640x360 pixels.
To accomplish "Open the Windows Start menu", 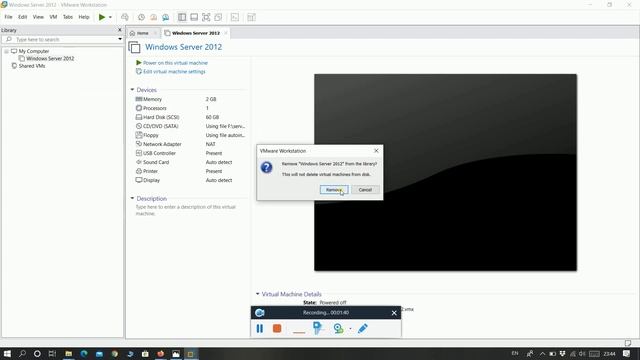I will point(7,353).
